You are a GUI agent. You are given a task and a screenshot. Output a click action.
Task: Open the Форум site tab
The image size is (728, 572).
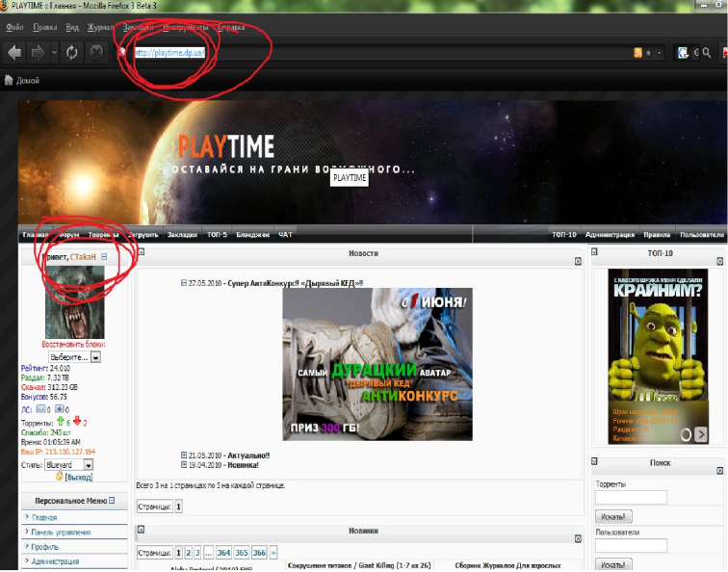[x=69, y=235]
